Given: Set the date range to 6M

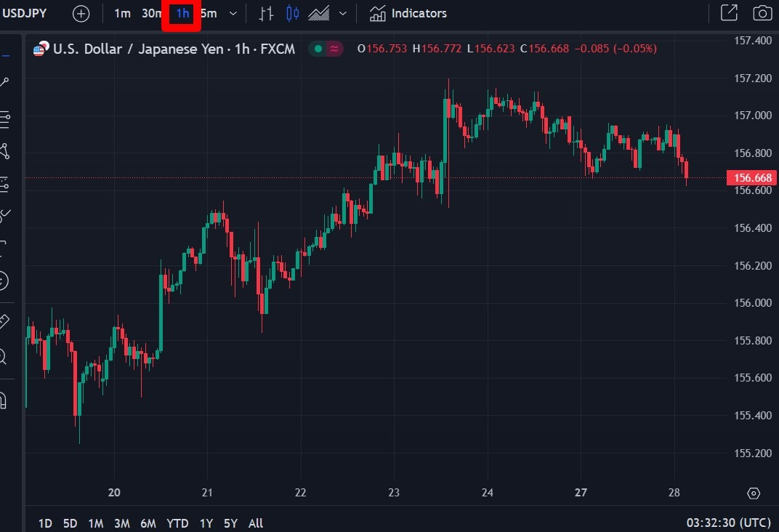Looking at the screenshot, I should (x=148, y=523).
